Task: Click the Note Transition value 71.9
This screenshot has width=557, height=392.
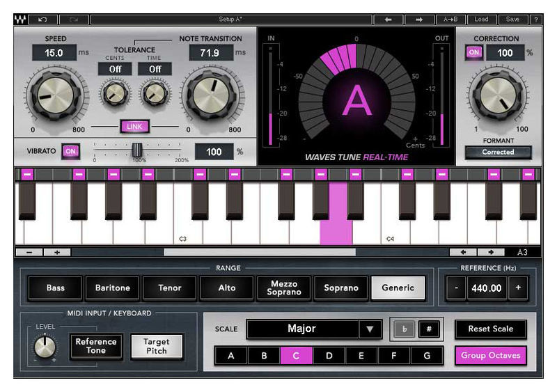Action: point(211,53)
